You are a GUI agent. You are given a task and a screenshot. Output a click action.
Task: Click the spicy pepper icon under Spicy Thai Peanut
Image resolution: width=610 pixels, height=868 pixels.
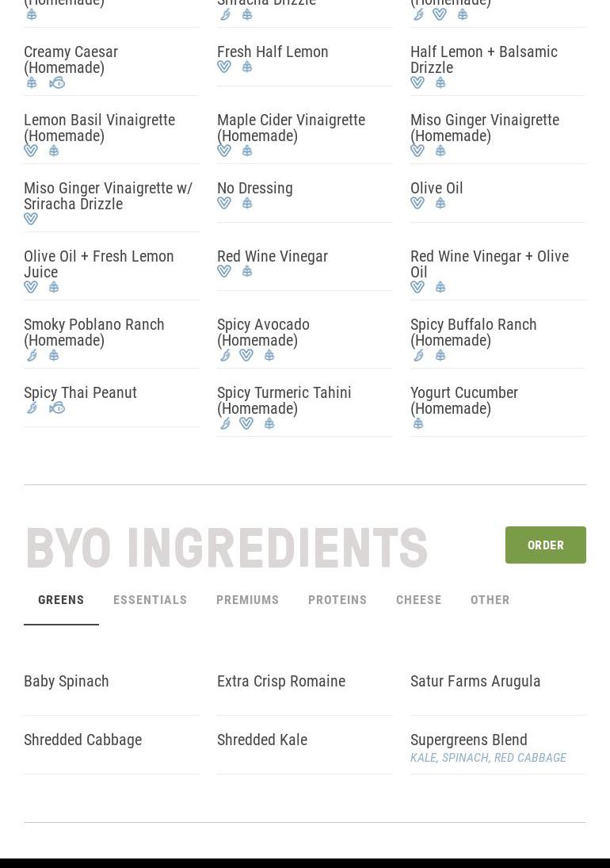32,408
